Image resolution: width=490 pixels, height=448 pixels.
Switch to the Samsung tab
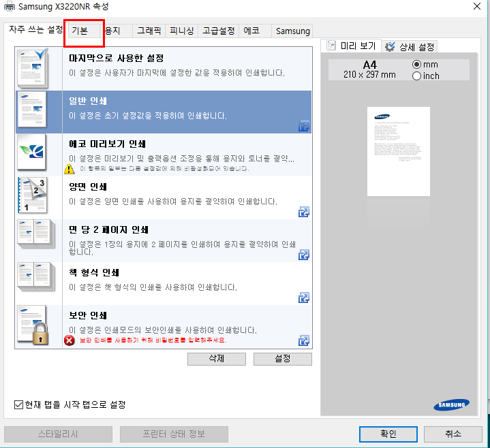point(292,31)
